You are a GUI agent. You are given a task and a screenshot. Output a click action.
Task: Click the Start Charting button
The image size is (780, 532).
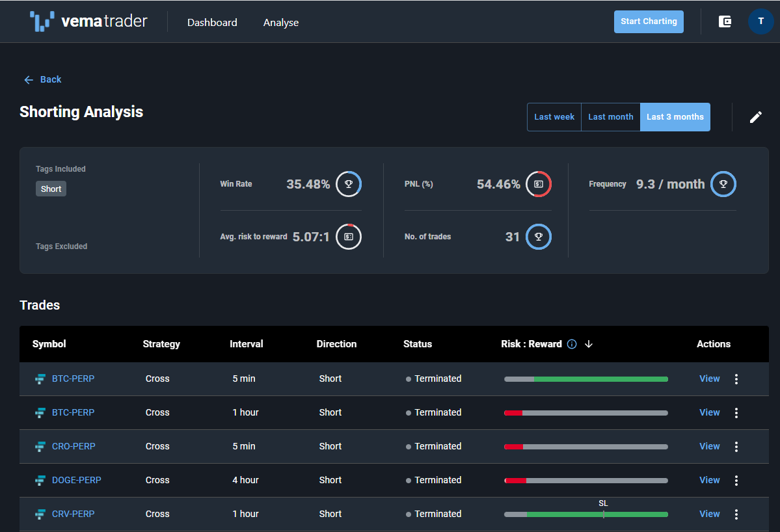[x=649, y=21]
